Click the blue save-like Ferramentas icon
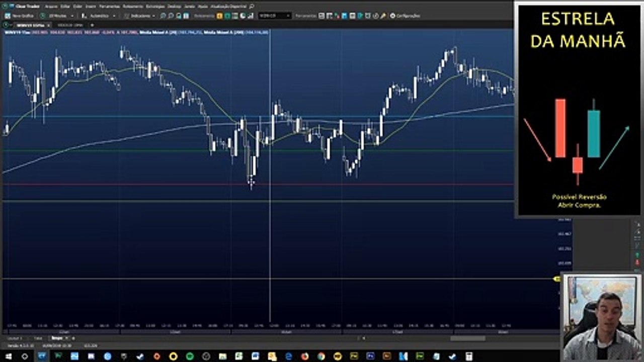The image size is (644, 362). click(x=345, y=16)
